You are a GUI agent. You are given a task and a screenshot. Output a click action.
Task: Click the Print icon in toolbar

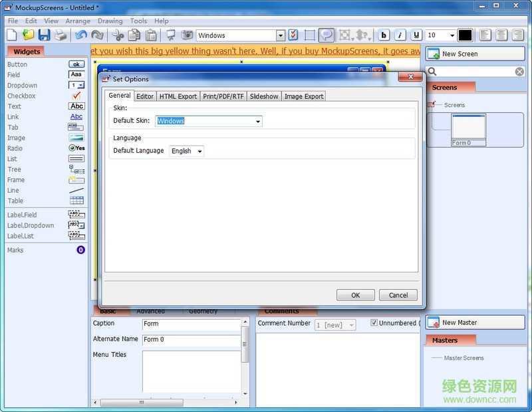(61, 35)
